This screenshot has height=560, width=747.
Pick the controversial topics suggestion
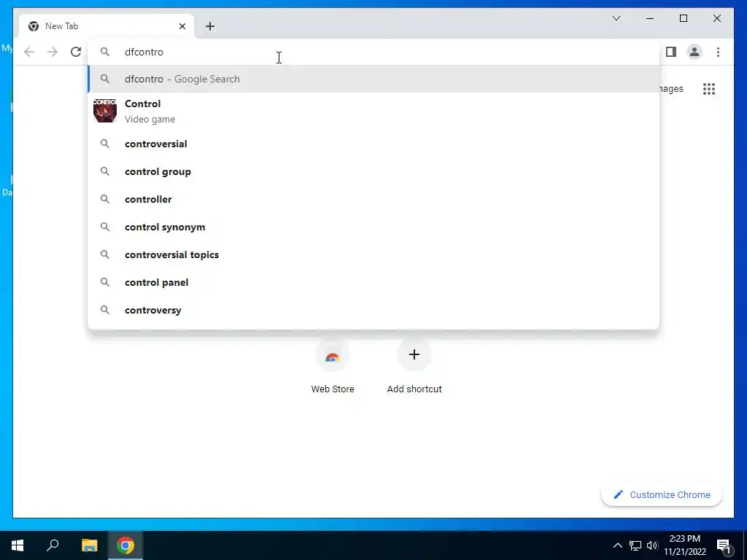click(373, 254)
